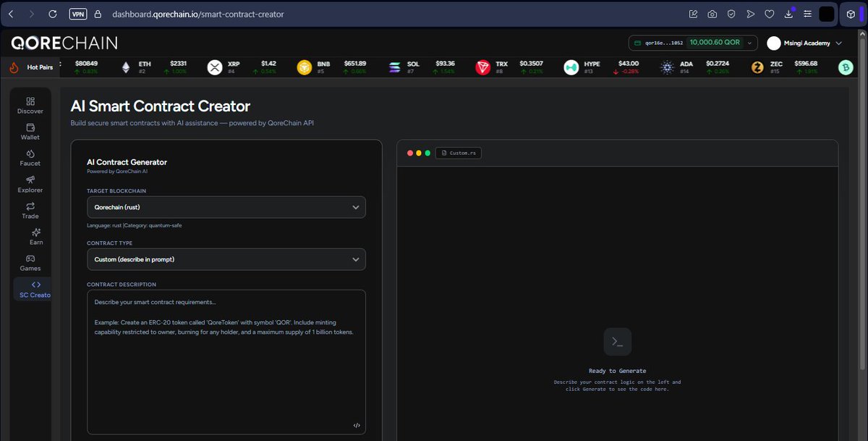Click the red dot in code window
This screenshot has height=441, width=868.
[x=410, y=153]
